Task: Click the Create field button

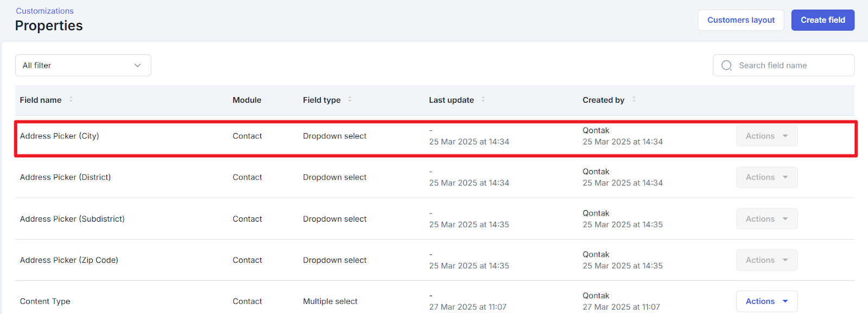Action: pyautogui.click(x=822, y=20)
